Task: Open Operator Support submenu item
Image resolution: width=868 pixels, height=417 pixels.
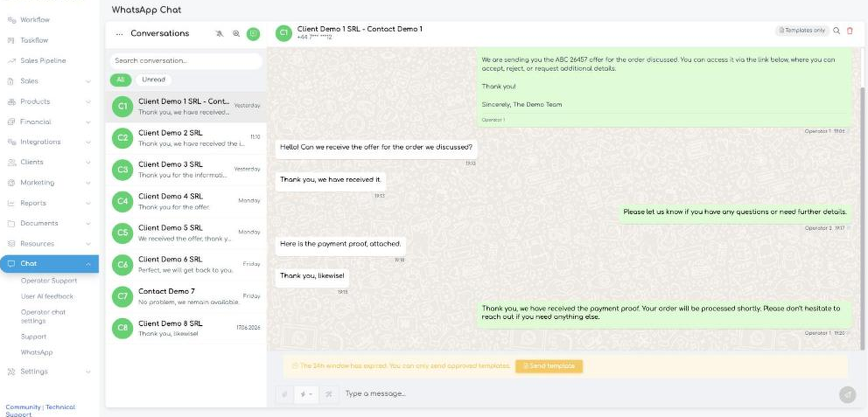Action: [x=49, y=281]
